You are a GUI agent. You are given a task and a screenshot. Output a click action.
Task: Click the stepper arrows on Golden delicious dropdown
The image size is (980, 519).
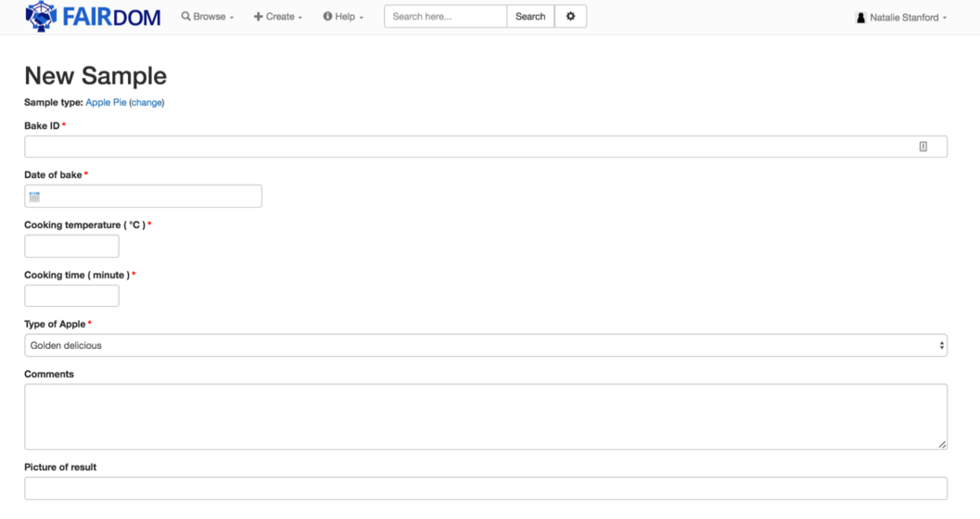[941, 345]
